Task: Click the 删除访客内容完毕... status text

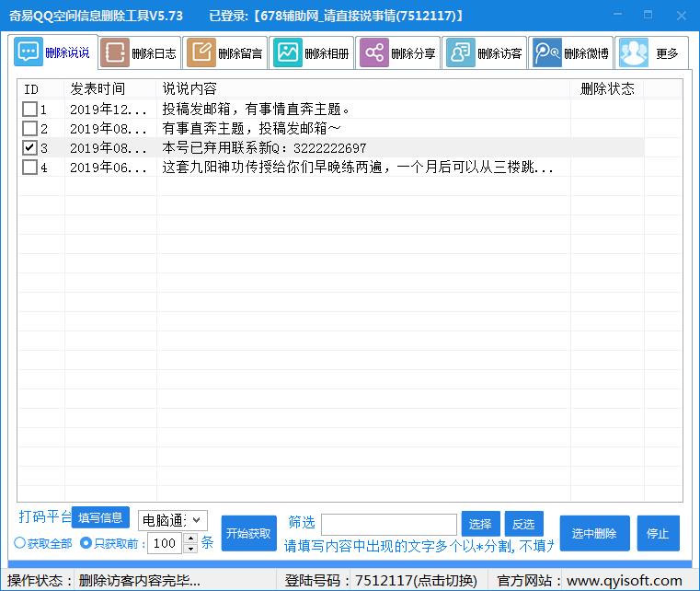Action: pyautogui.click(x=139, y=580)
